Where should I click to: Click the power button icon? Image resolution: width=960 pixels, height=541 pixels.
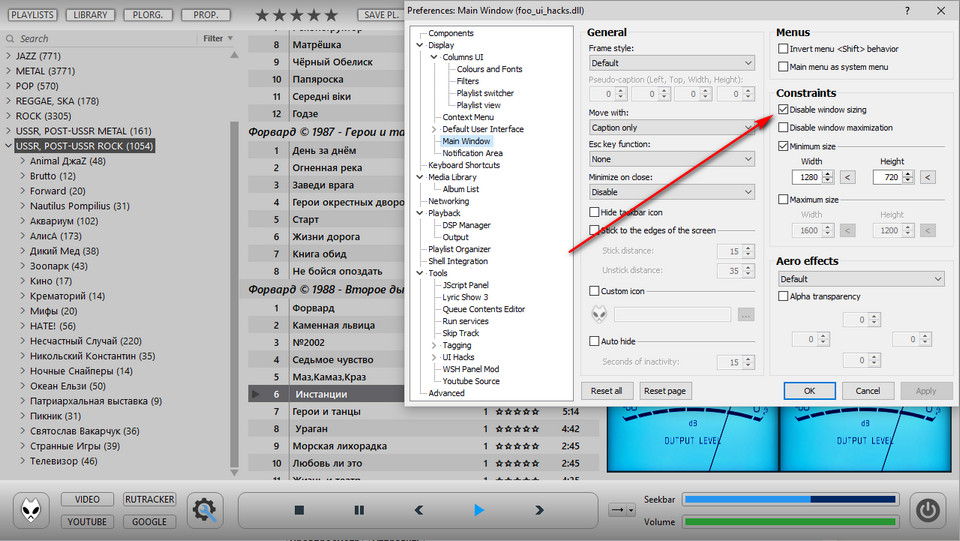click(929, 510)
